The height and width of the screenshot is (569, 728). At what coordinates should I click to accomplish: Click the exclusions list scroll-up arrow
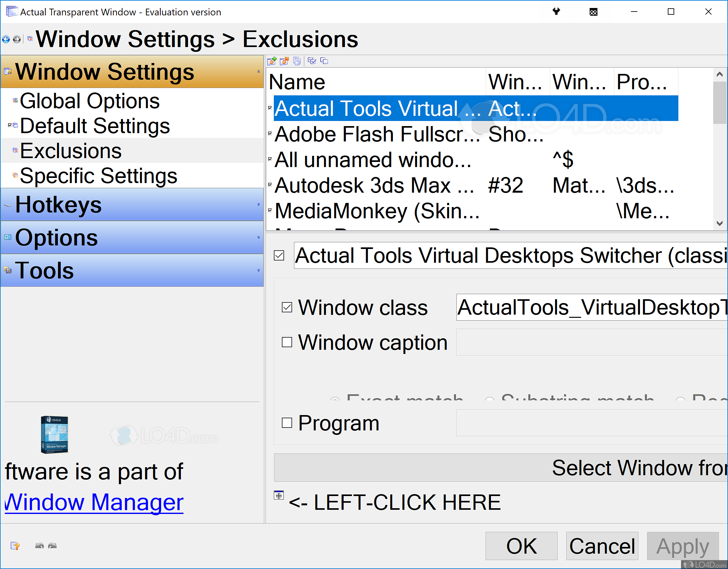pyautogui.click(x=720, y=75)
